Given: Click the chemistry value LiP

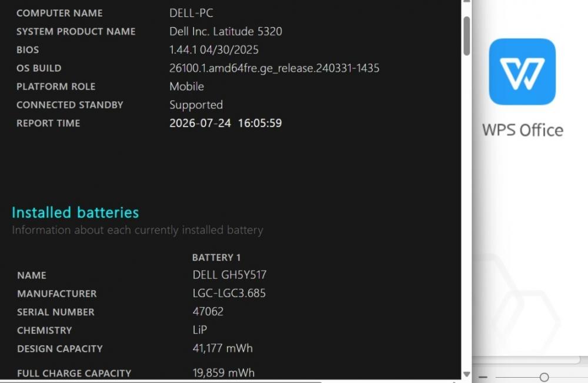Looking at the screenshot, I should pyautogui.click(x=200, y=330).
